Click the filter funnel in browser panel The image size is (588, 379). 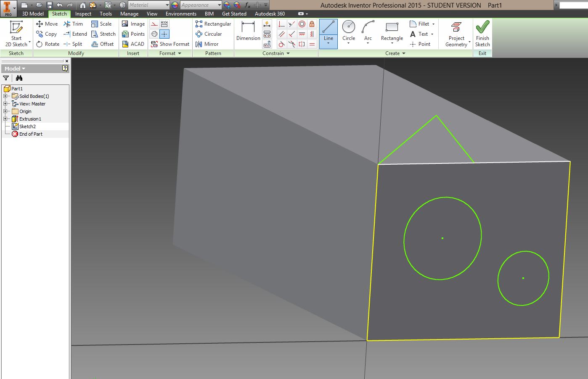tap(6, 78)
